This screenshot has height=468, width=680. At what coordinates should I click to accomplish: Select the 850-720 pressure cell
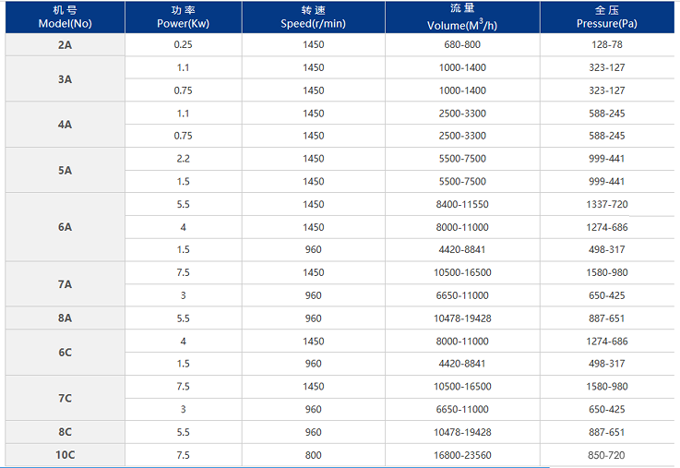pos(606,456)
